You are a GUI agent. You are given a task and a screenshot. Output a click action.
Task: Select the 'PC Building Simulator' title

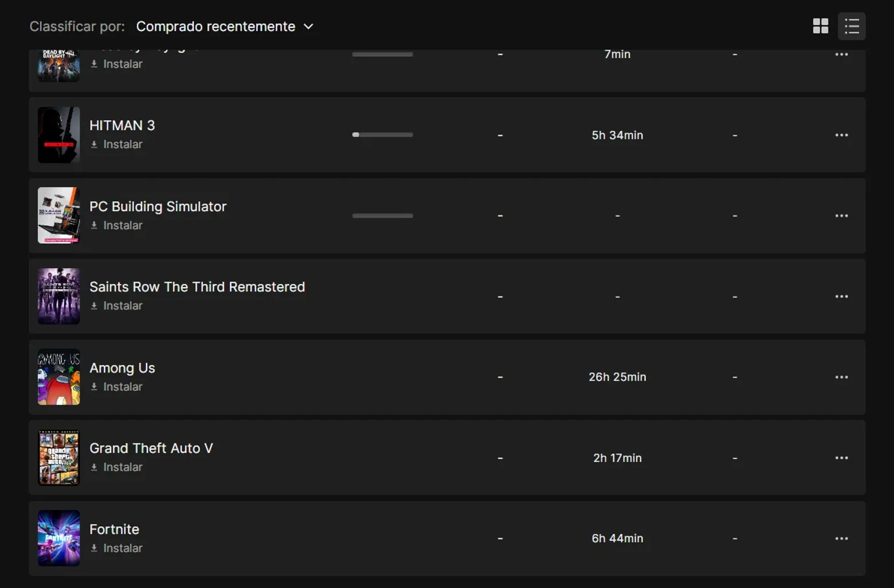158,206
